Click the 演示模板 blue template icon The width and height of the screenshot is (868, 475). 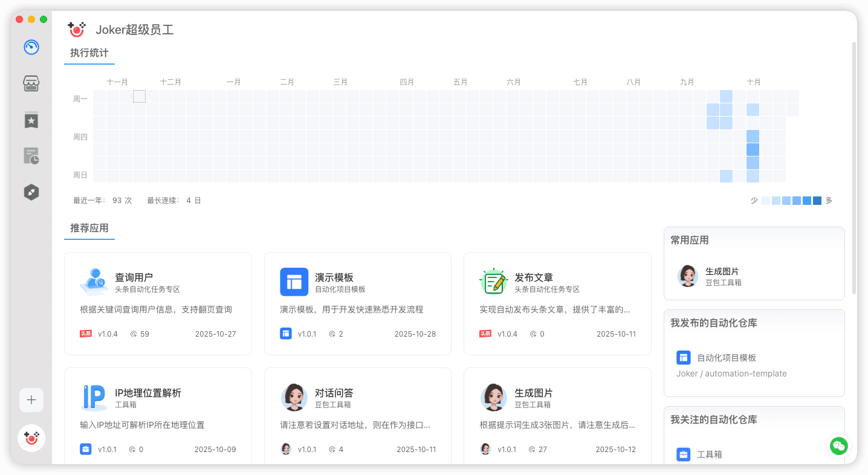[294, 282]
